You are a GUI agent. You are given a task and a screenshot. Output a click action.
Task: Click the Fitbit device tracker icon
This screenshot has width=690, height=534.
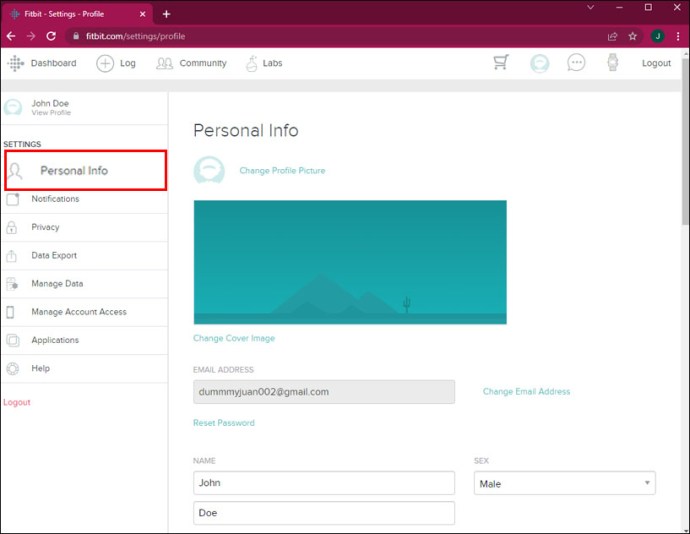coord(613,62)
